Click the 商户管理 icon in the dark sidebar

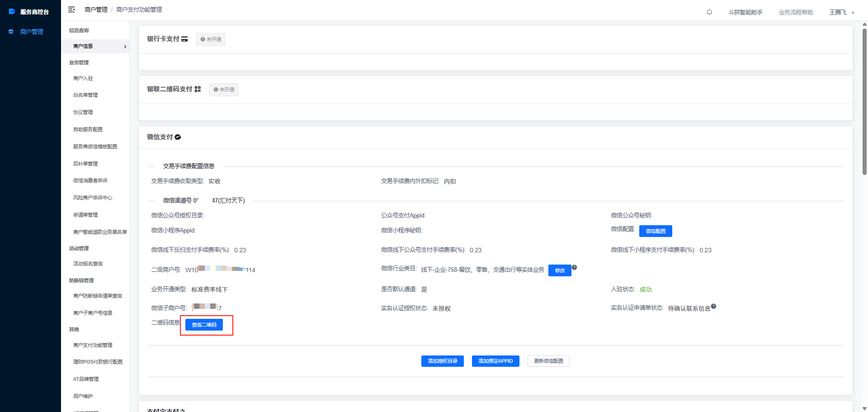(x=11, y=32)
